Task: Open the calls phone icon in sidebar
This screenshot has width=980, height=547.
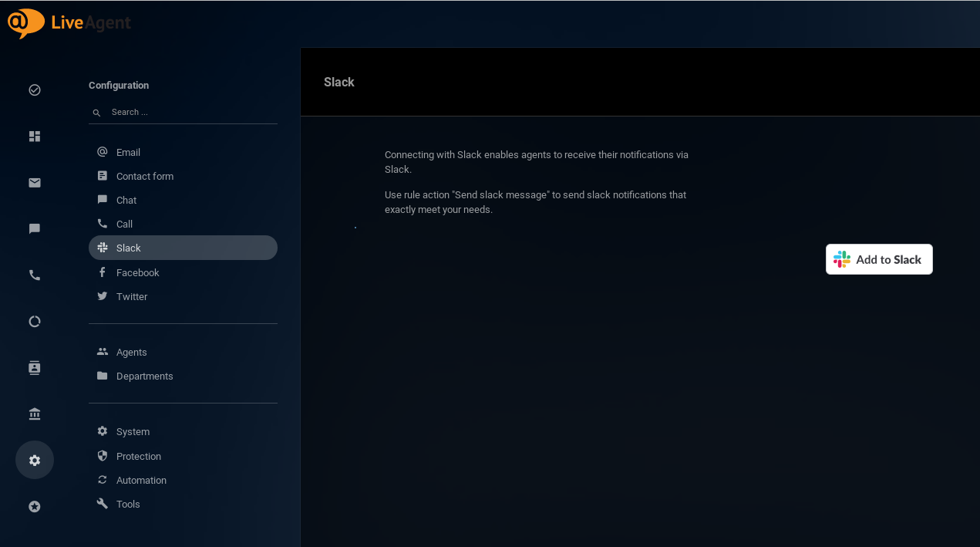Action: (35, 275)
